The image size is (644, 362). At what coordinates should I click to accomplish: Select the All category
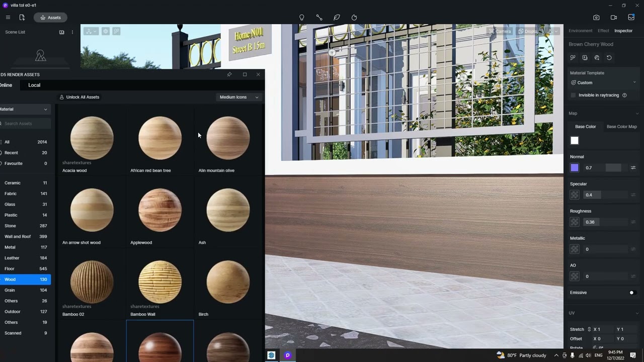tap(25, 142)
